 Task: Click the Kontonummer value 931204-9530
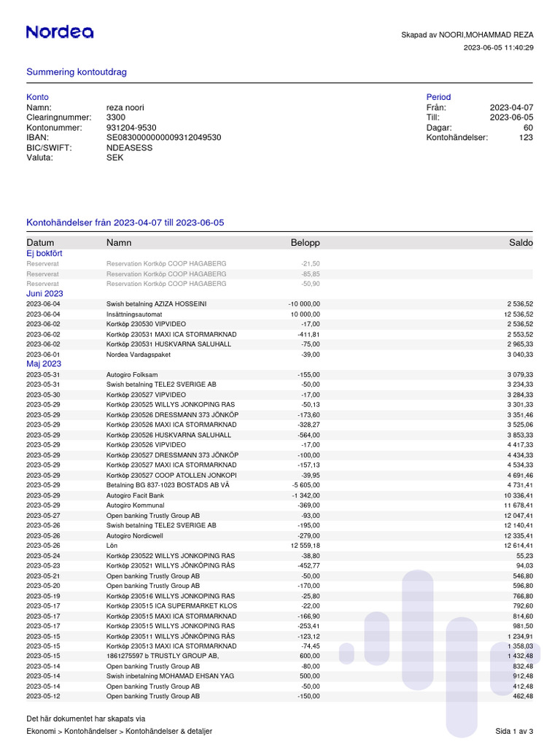131,128
